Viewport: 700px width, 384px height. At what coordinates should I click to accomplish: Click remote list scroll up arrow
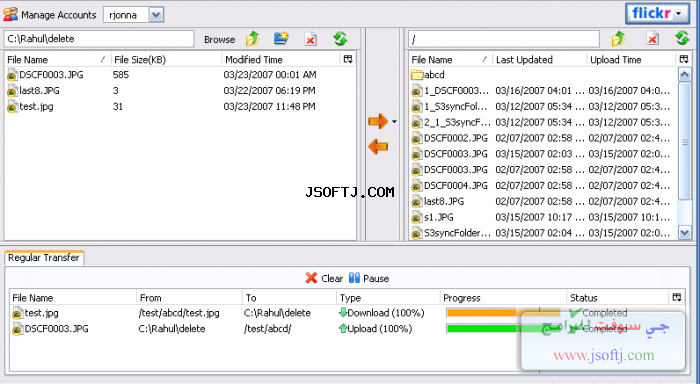(x=684, y=74)
